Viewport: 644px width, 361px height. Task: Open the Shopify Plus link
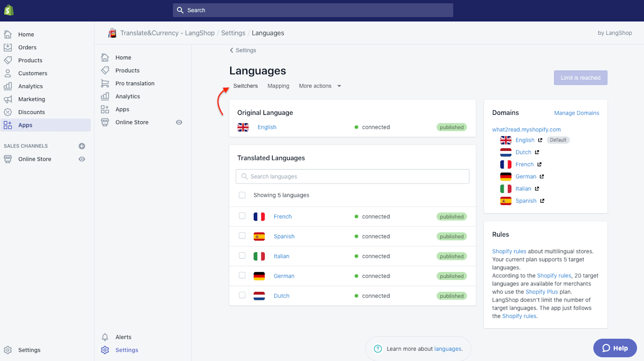541,292
